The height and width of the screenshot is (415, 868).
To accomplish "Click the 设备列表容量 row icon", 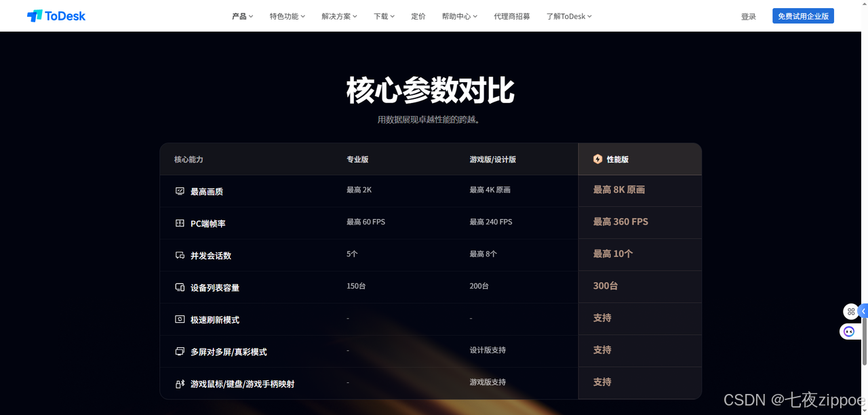I will point(180,287).
